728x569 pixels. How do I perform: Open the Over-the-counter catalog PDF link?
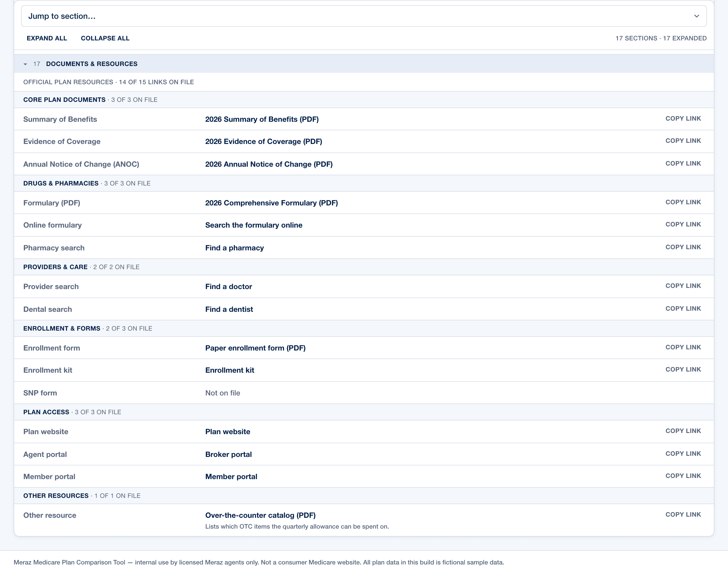[260, 515]
